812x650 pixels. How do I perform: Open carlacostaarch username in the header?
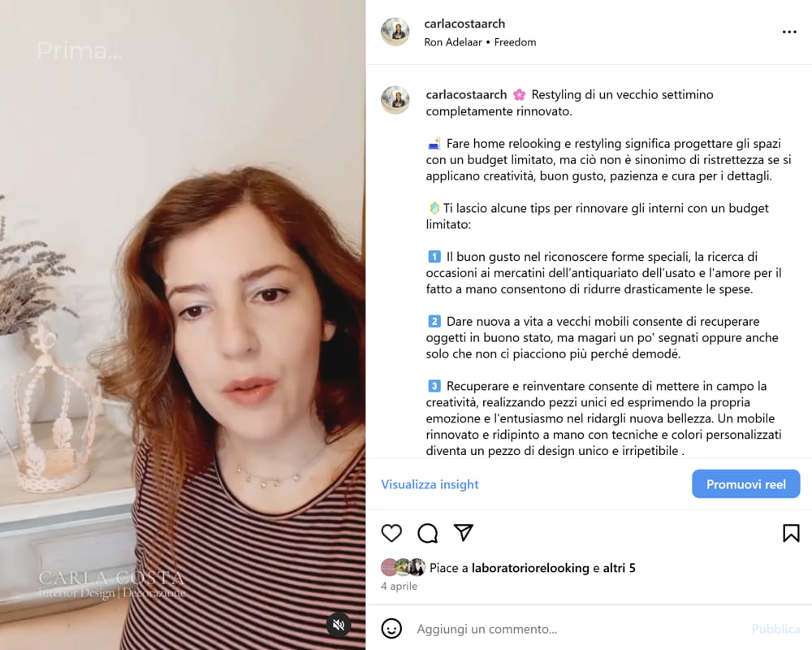pyautogui.click(x=464, y=24)
